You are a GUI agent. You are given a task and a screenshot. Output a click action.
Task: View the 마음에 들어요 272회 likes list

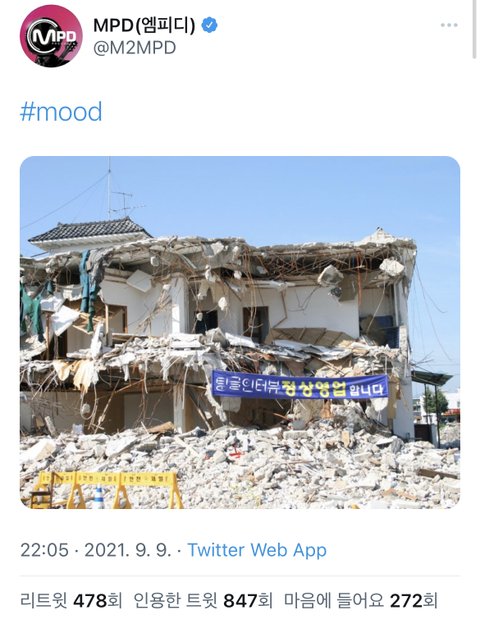pyautogui.click(x=361, y=600)
